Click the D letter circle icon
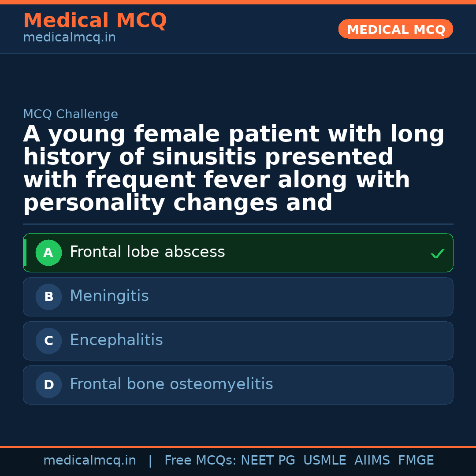This screenshot has height=476, width=476. click(48, 385)
